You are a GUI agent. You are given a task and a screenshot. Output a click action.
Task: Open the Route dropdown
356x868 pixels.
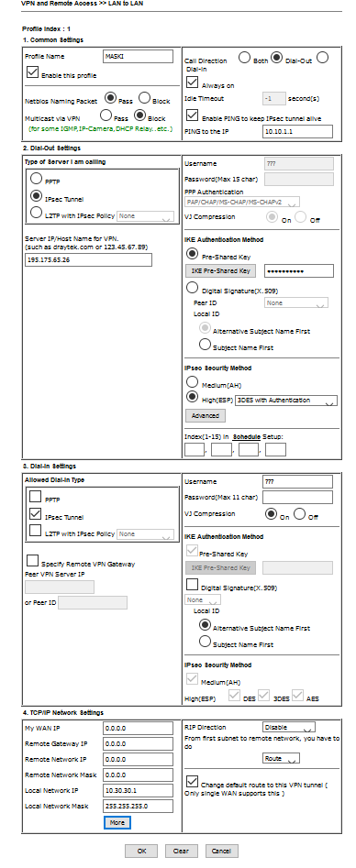pos(281,758)
